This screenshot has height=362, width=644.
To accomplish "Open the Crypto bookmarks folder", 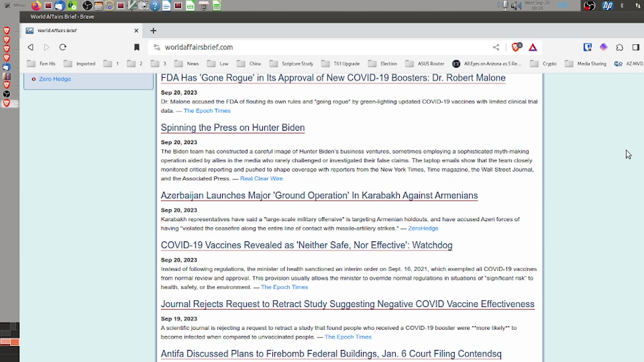I will tap(543, 64).
